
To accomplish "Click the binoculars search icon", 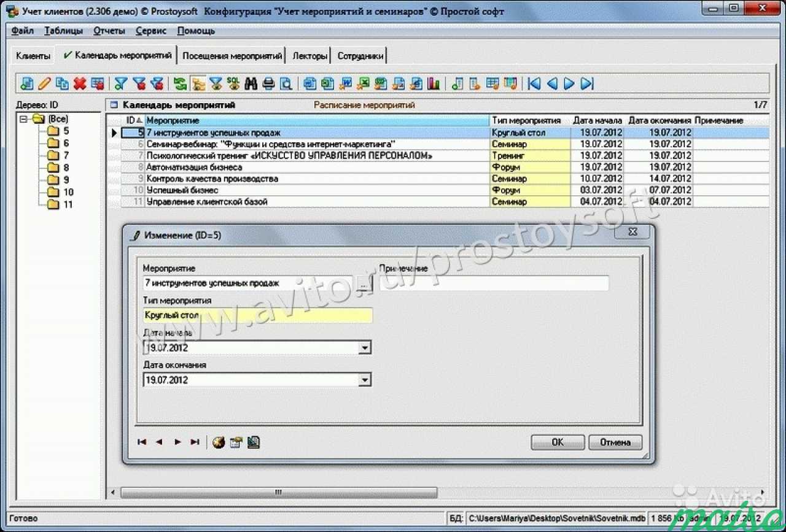I will tap(251, 83).
